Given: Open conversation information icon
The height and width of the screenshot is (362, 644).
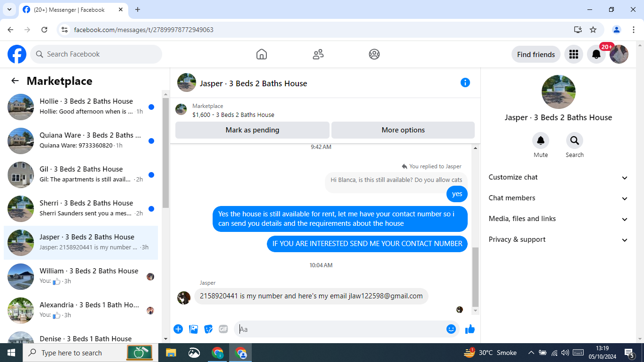Looking at the screenshot, I should pos(465,82).
